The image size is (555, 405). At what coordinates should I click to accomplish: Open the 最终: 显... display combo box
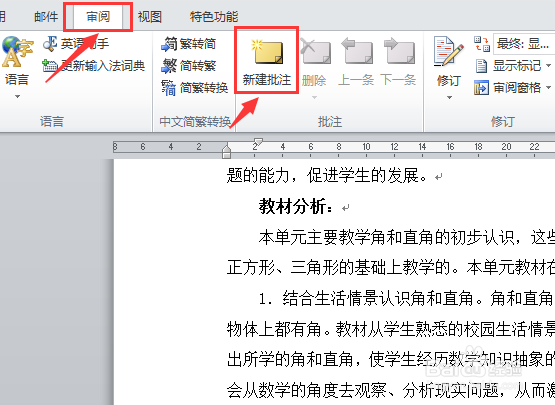524,44
